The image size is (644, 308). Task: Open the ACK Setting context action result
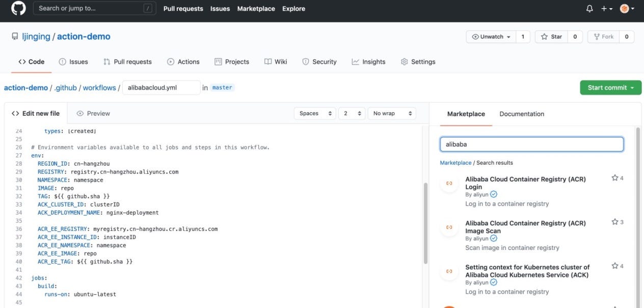(527, 271)
